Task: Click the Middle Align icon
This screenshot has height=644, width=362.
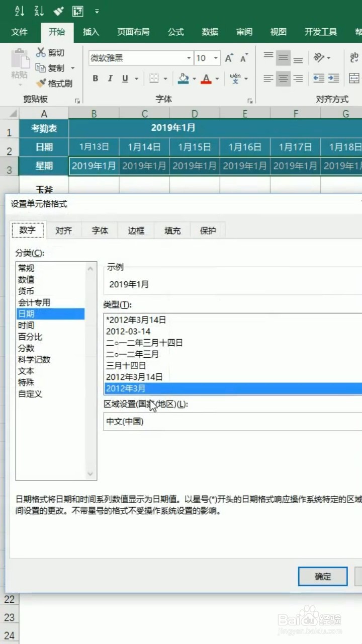Action: click(284, 58)
